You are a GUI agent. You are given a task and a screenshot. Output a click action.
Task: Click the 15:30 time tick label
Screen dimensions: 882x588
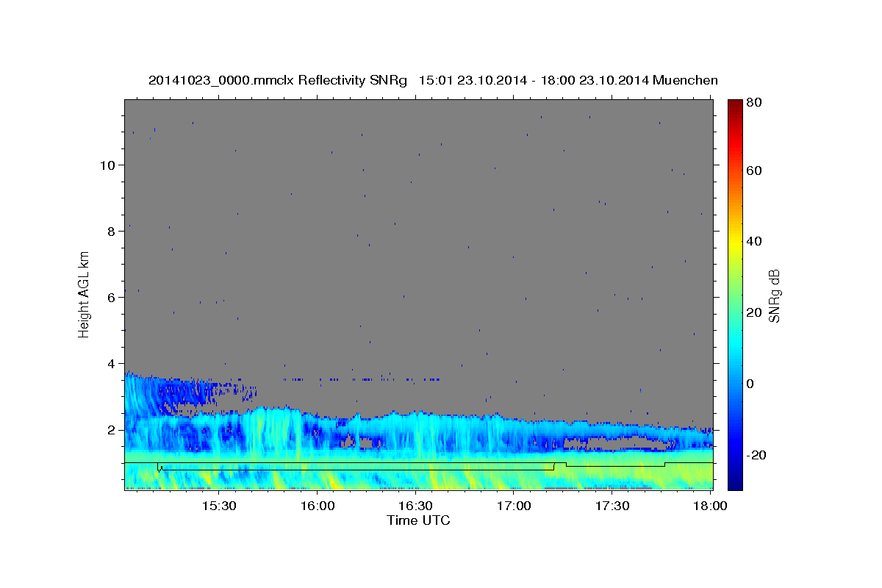tap(219, 506)
